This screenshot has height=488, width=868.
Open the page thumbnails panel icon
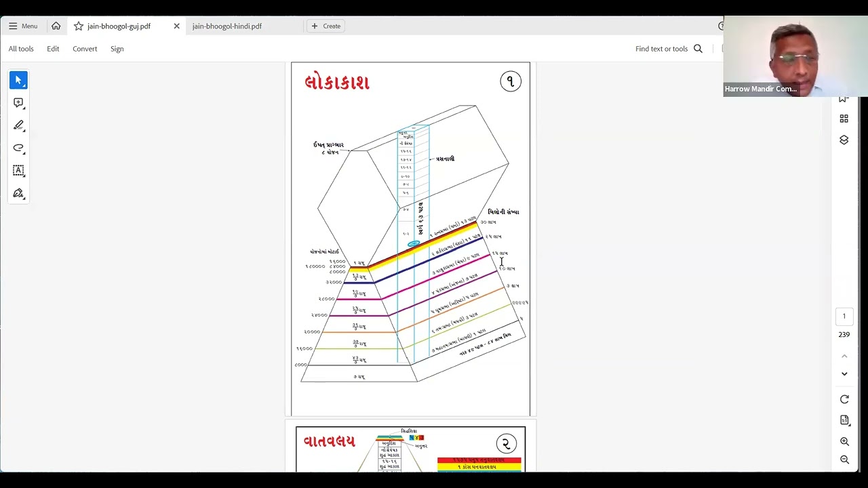point(844,119)
